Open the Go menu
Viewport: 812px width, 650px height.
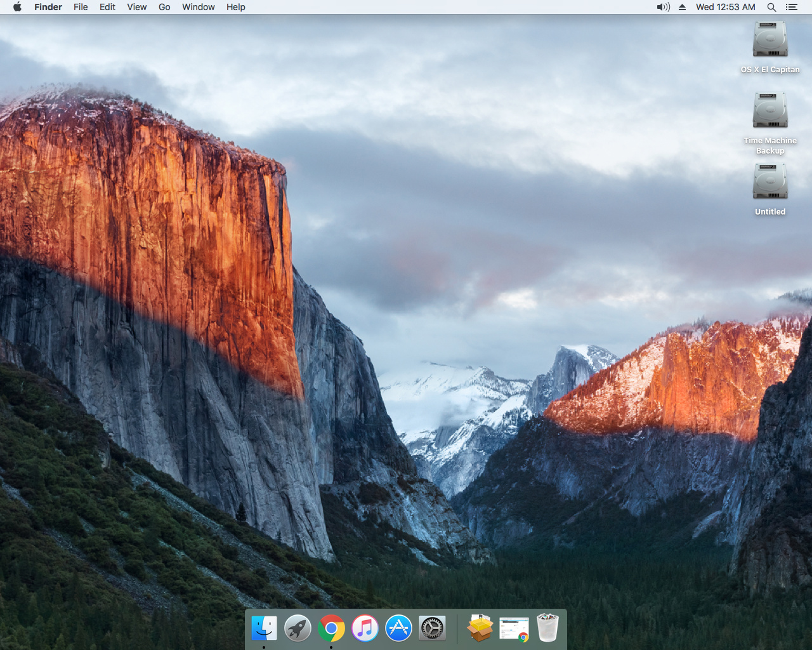pyautogui.click(x=164, y=7)
